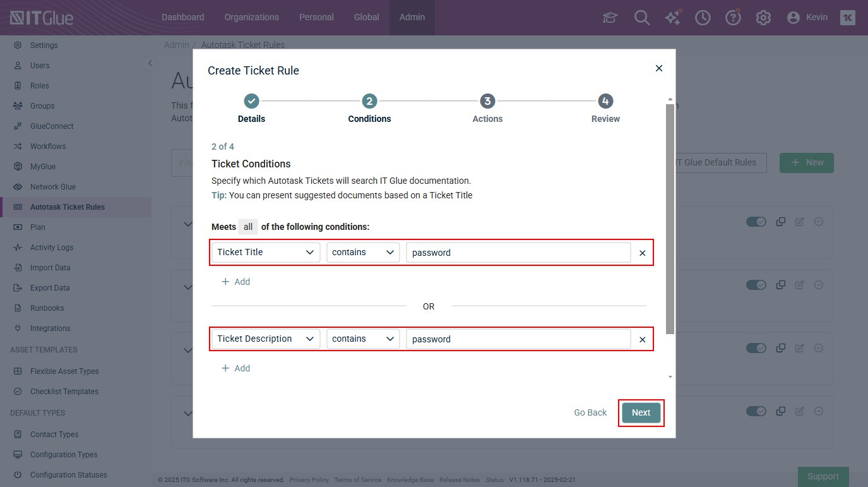Viewport: 868px width, 487px height.
Task: Open Contact Types in the sidebar
Action: point(54,435)
